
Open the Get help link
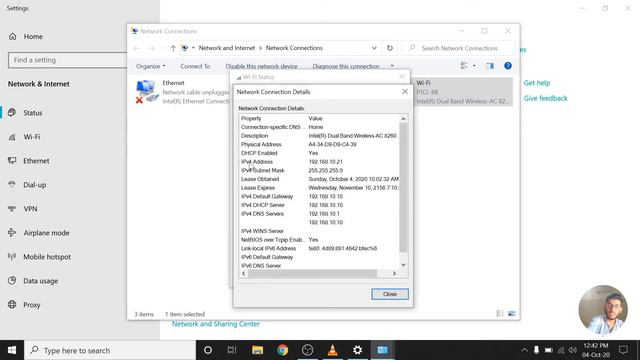click(x=537, y=83)
